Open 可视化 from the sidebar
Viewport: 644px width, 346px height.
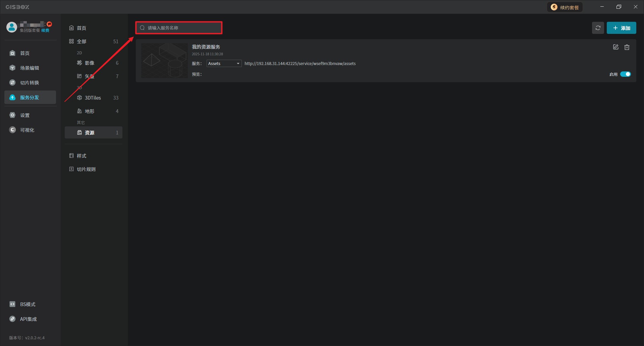point(27,130)
